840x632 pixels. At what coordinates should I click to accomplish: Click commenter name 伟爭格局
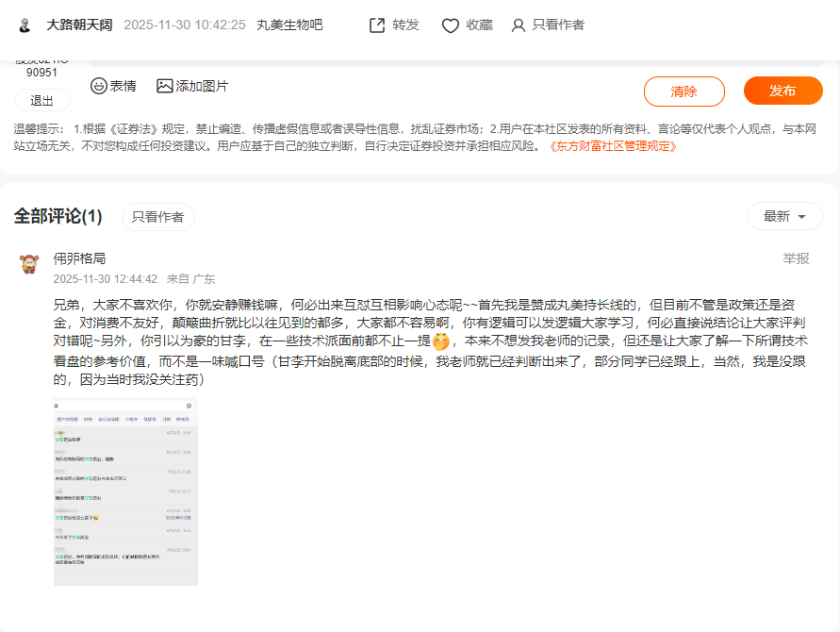[79, 258]
